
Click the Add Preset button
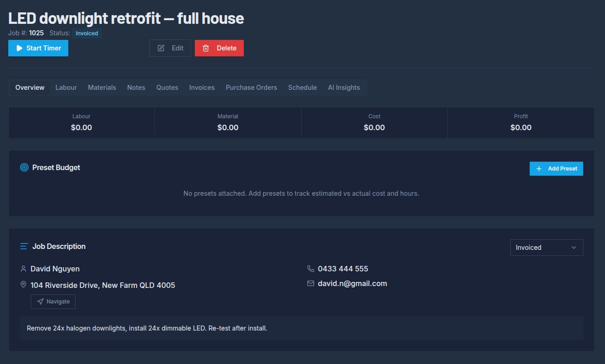click(556, 169)
